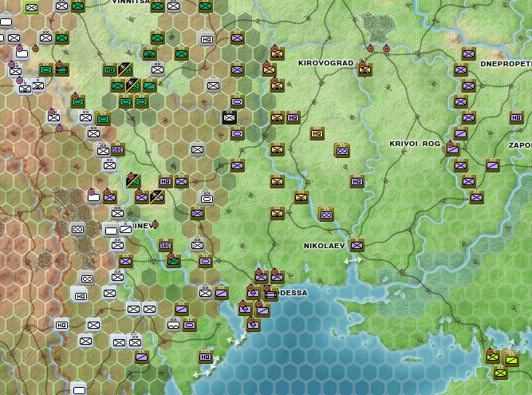
Task: Select the black-and-purple split counter
Action: point(157,197)
